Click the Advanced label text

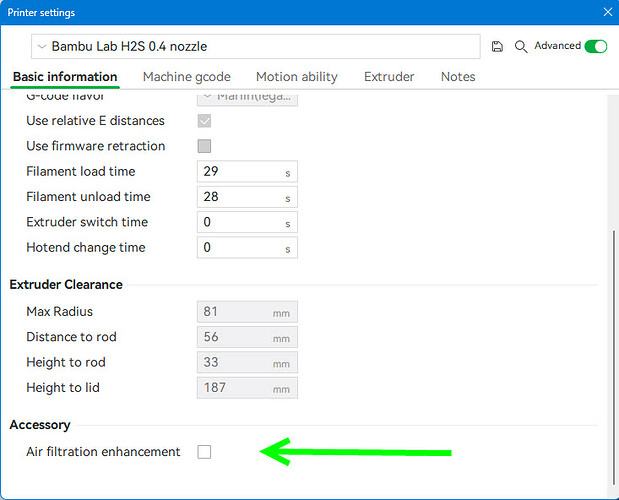tap(557, 46)
